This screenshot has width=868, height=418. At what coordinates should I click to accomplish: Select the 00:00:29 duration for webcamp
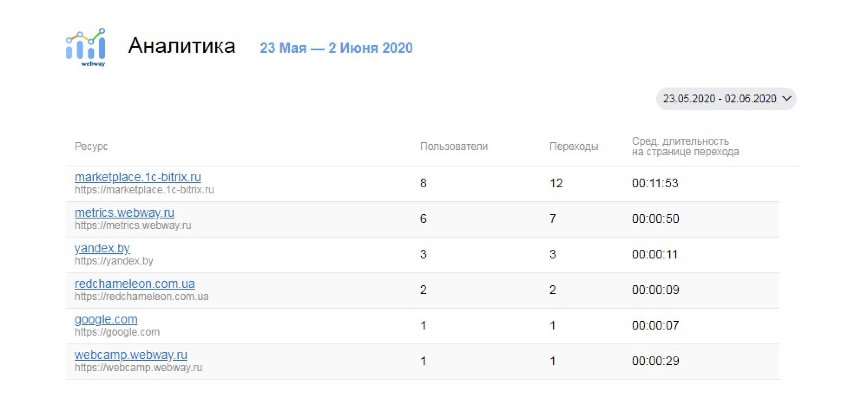[655, 361]
